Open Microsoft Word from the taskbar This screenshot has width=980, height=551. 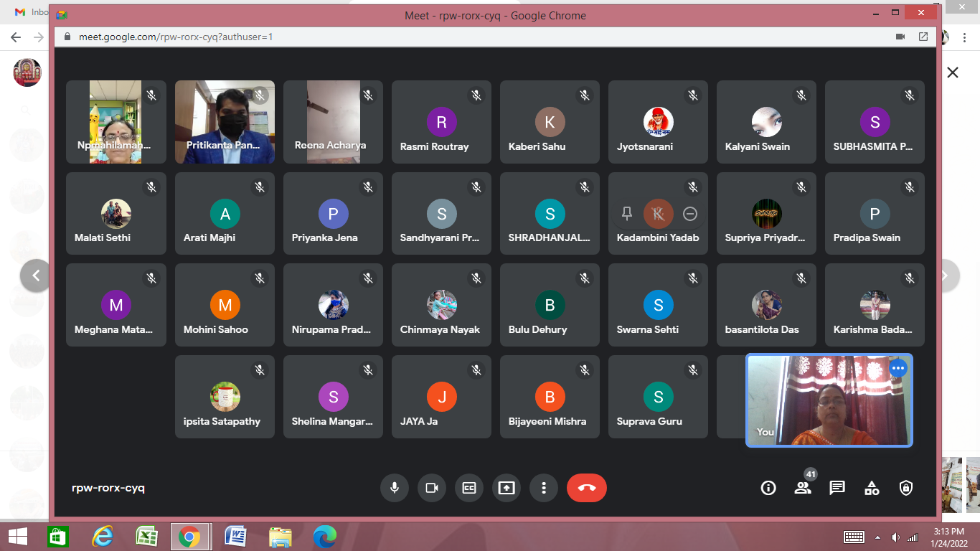click(235, 537)
